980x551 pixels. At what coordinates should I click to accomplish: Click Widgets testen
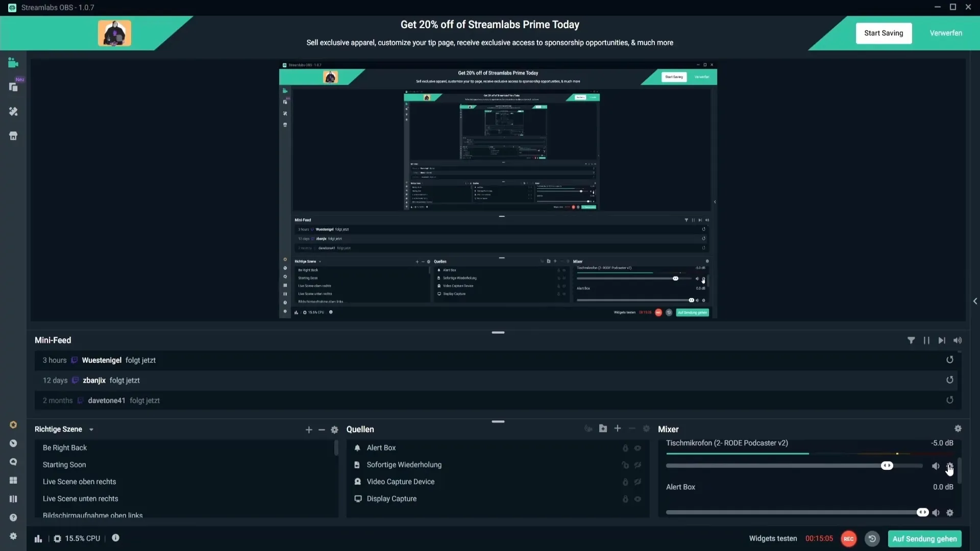tap(773, 538)
